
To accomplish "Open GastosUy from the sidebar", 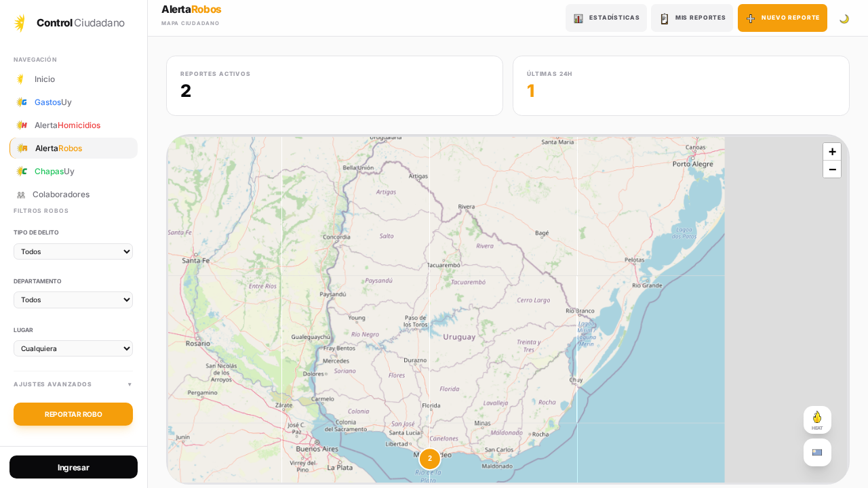I will (53, 102).
